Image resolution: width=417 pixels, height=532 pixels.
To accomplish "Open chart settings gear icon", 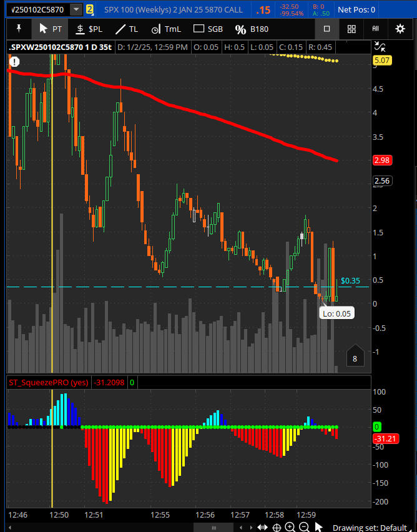I will click(400, 29).
